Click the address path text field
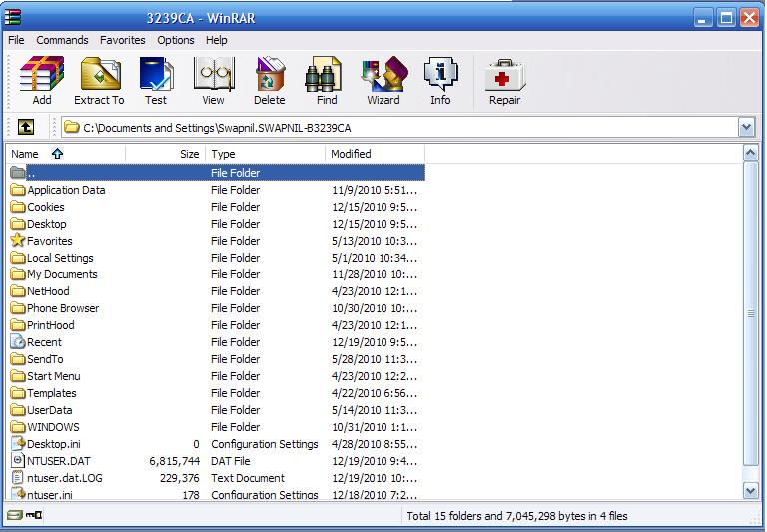This screenshot has width=767, height=532. coord(399,128)
